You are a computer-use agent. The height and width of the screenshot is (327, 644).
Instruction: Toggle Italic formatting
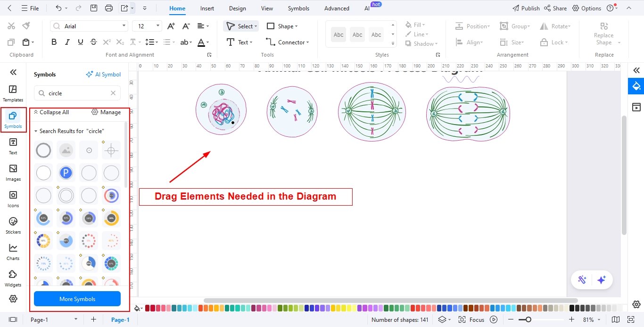pyautogui.click(x=67, y=42)
